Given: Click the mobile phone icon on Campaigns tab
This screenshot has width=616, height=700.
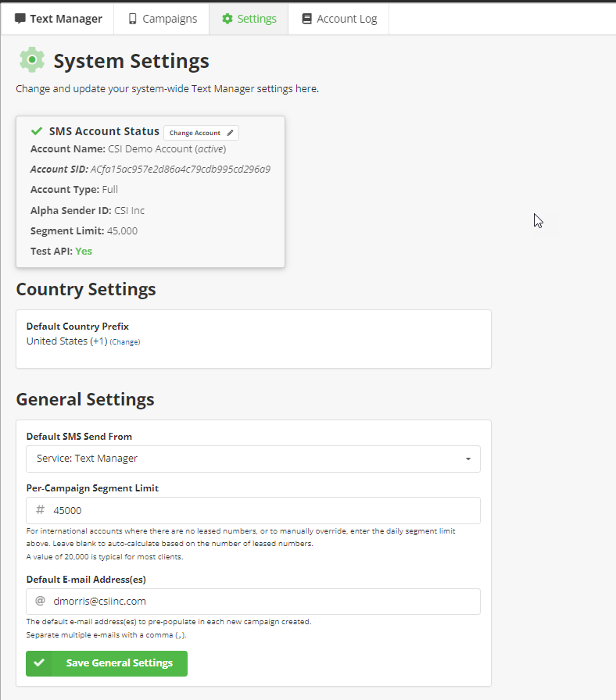Looking at the screenshot, I should click(133, 19).
